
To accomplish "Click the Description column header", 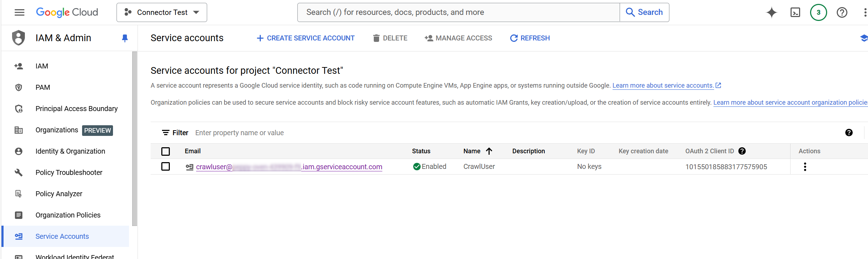I will click(528, 151).
